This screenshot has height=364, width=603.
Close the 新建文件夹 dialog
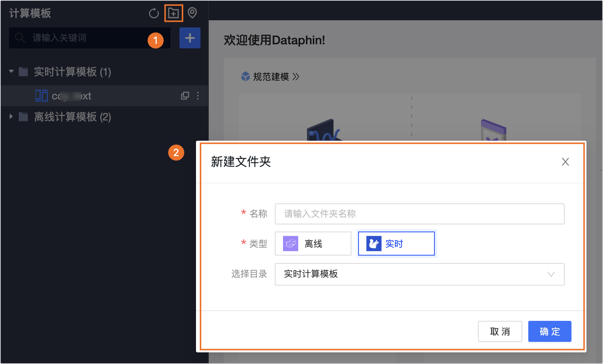(565, 162)
